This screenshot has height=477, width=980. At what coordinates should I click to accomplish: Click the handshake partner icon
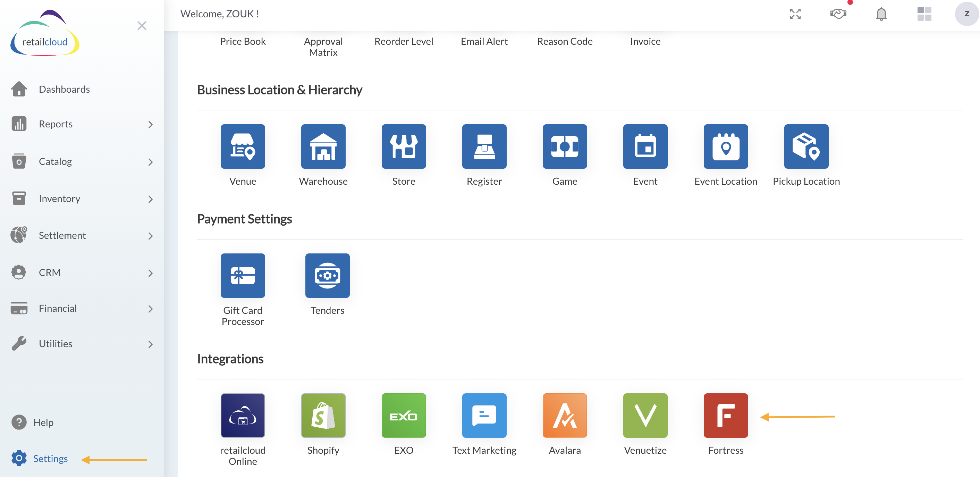pyautogui.click(x=838, y=14)
